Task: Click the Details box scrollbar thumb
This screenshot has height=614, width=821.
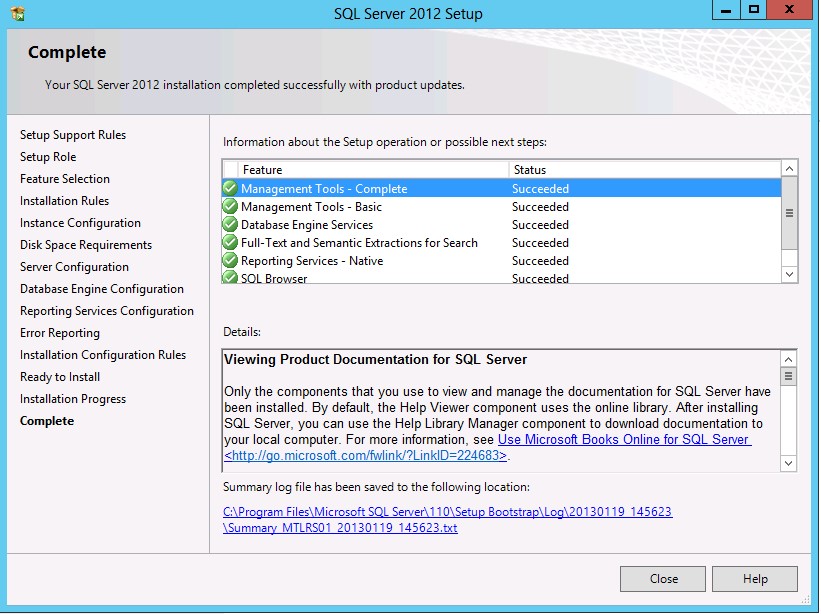Action: pyautogui.click(x=789, y=376)
